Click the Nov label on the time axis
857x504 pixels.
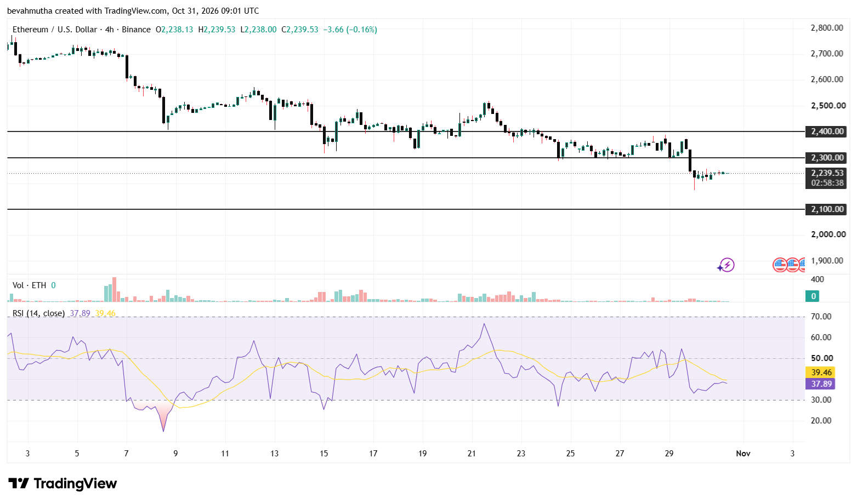point(743,454)
